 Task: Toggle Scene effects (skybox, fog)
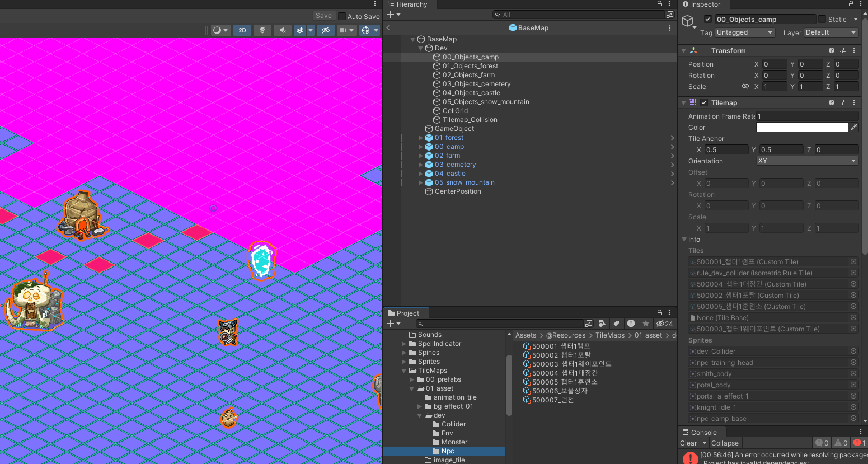point(300,30)
